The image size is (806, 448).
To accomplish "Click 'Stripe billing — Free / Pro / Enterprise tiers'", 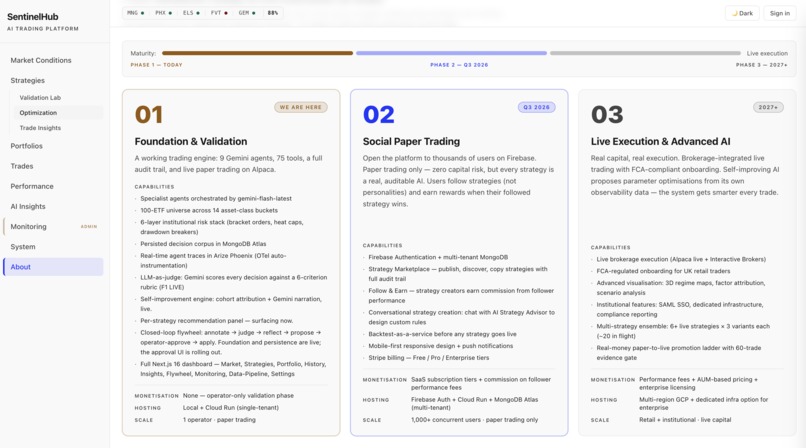I will [429, 358].
